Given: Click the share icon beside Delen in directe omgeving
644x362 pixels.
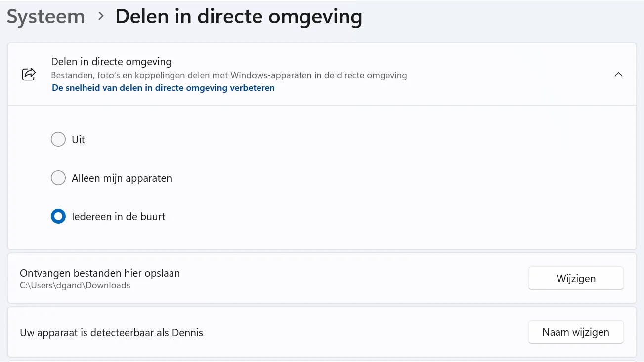Looking at the screenshot, I should (x=29, y=74).
